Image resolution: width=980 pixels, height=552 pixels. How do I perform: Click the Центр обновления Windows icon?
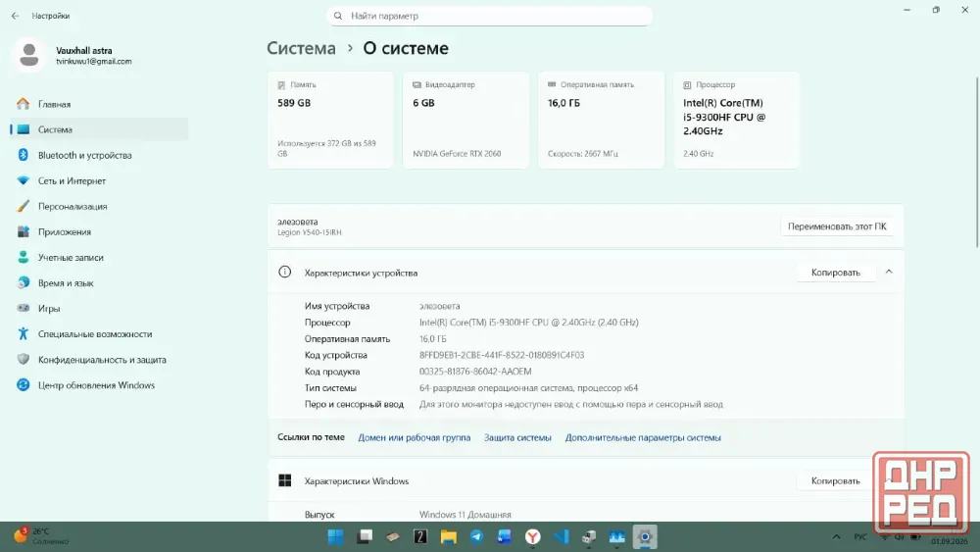(24, 385)
